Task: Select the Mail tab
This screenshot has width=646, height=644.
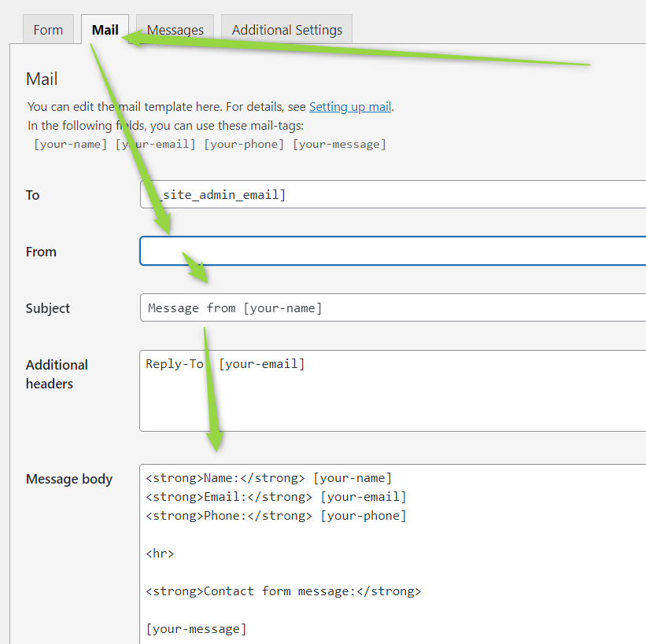Action: (105, 30)
